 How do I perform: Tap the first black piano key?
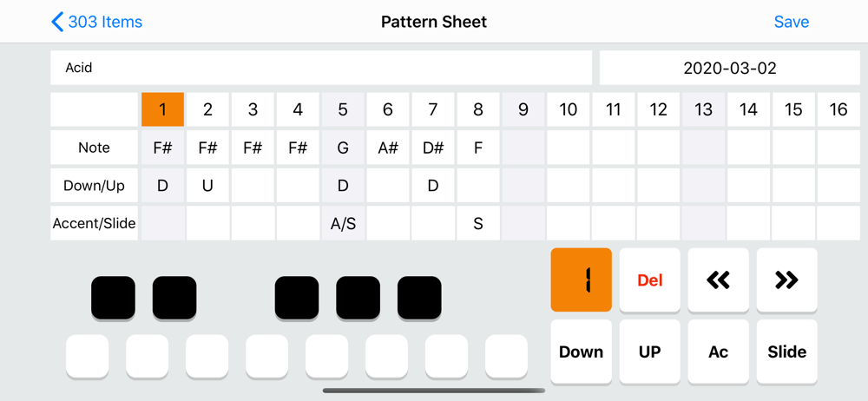tap(114, 298)
